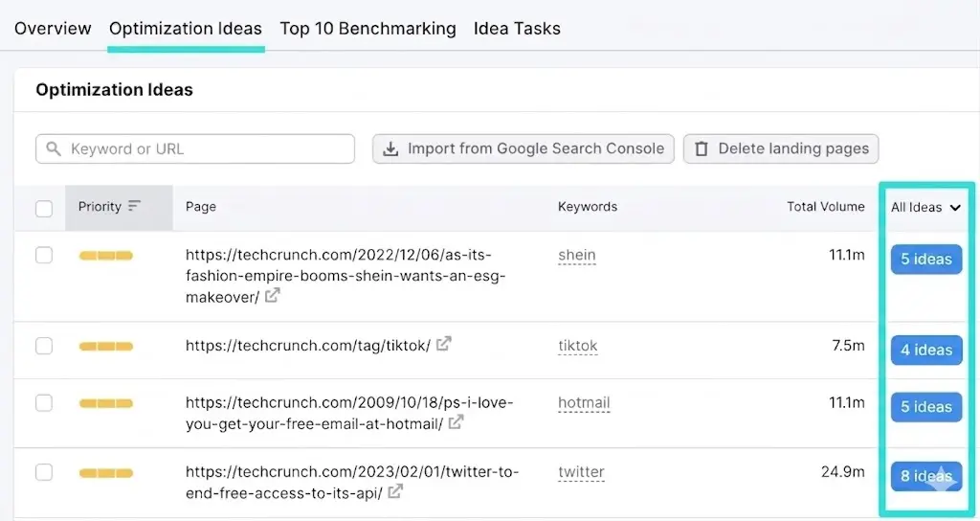The image size is (980, 521).
Task: Click the Total Volume column header
Action: pos(826,207)
